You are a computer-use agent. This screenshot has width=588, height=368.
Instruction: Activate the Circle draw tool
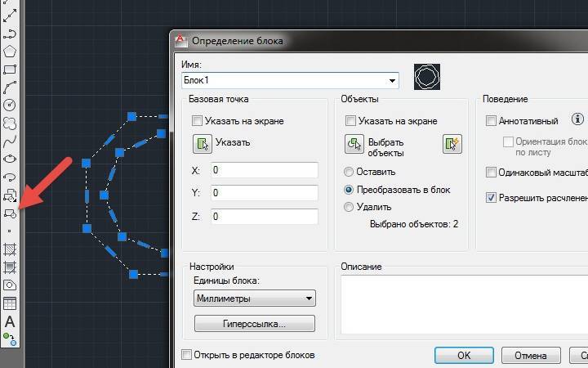point(10,105)
